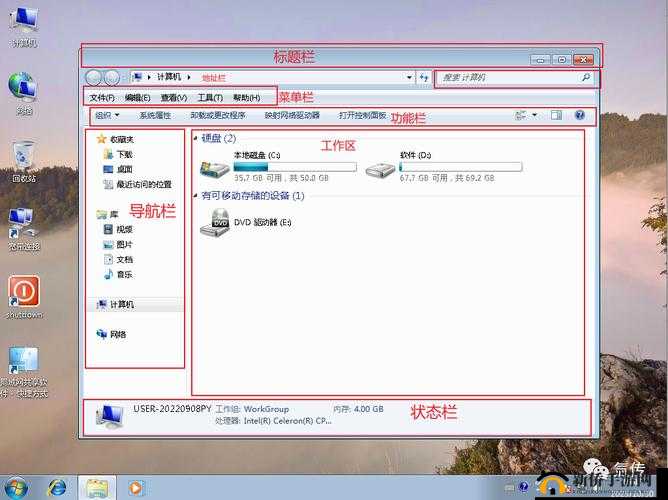The width and height of the screenshot is (668, 500).
Task: Click the 内存: 4.00 GB text
Action: tap(358, 409)
